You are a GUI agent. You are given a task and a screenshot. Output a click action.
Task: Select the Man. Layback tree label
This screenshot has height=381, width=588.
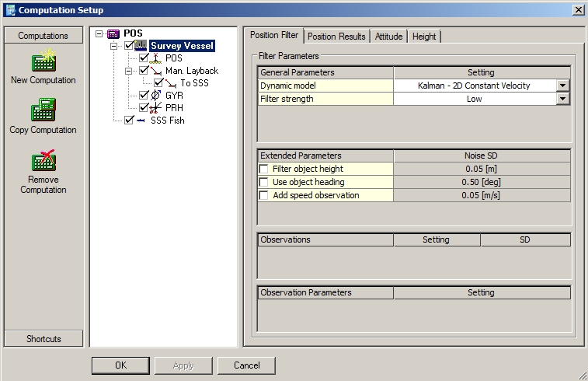click(192, 71)
